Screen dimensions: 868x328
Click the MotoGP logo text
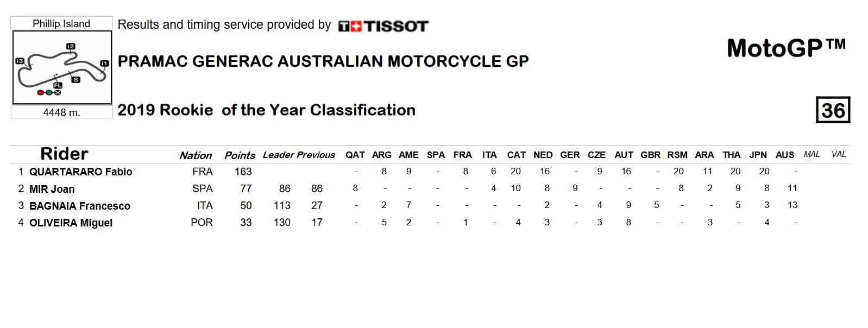(x=787, y=48)
